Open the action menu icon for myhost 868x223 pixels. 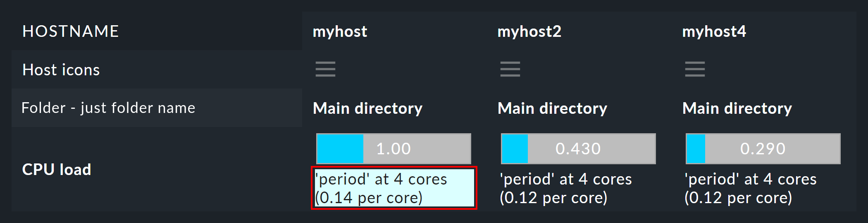(x=325, y=69)
